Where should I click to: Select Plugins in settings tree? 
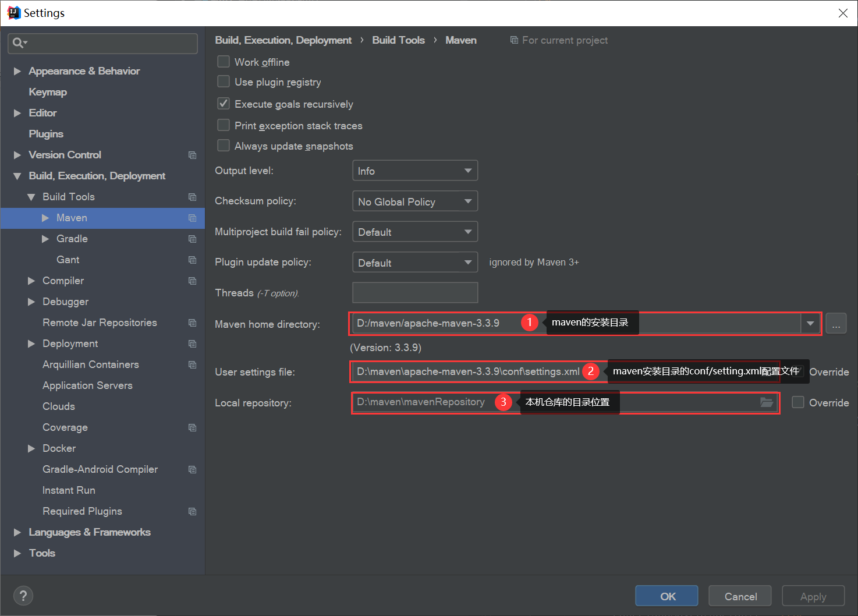(46, 134)
